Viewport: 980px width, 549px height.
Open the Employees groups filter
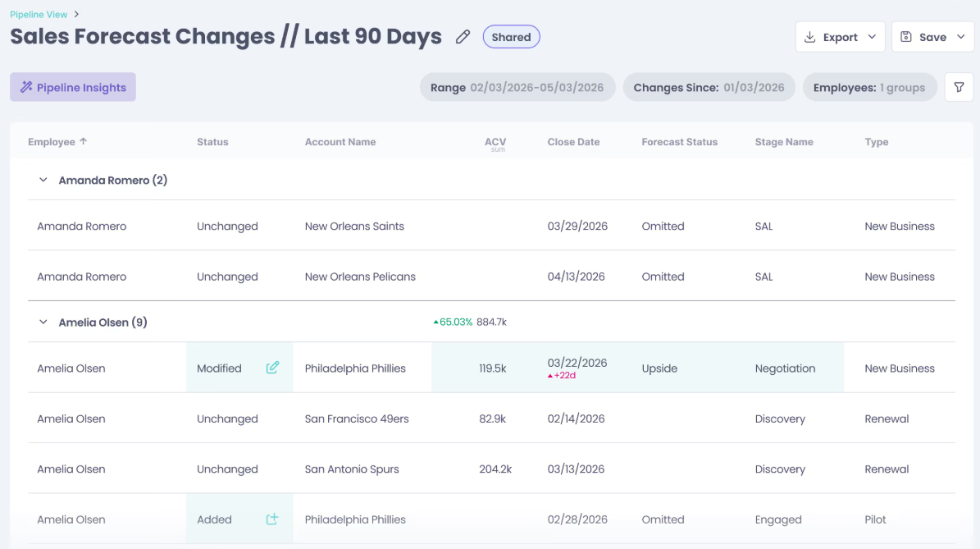(869, 88)
